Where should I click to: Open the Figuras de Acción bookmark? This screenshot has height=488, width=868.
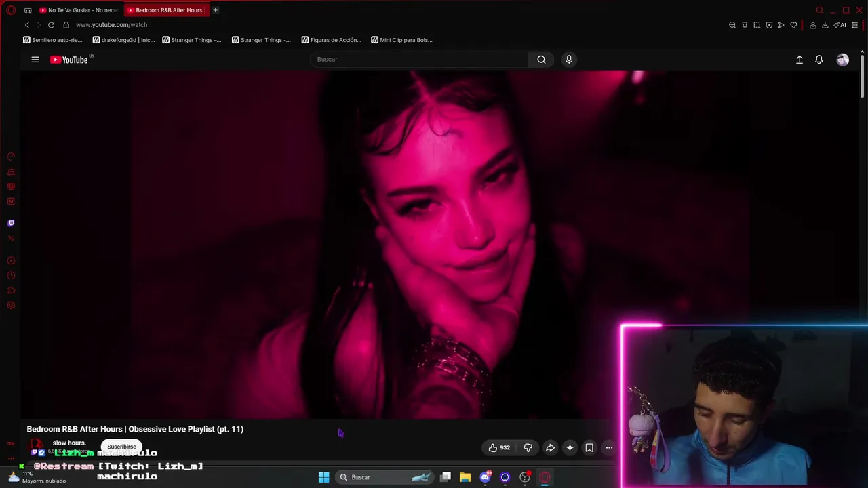(x=331, y=40)
